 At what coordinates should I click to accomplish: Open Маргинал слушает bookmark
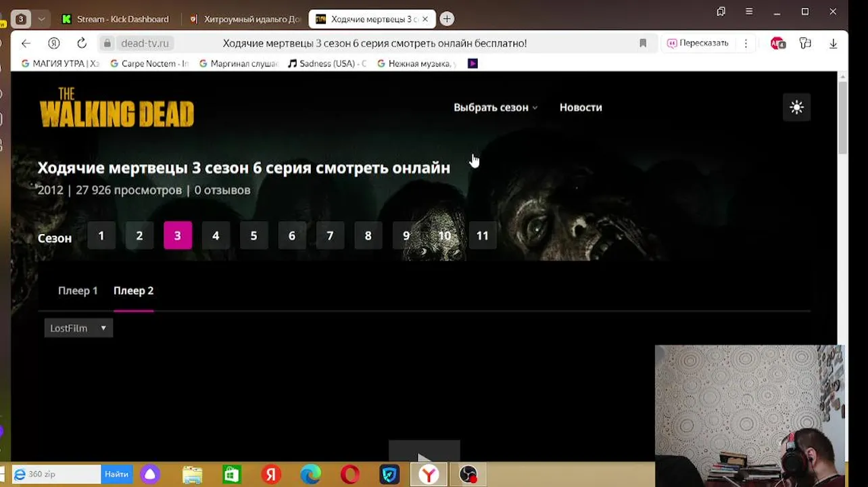[238, 64]
